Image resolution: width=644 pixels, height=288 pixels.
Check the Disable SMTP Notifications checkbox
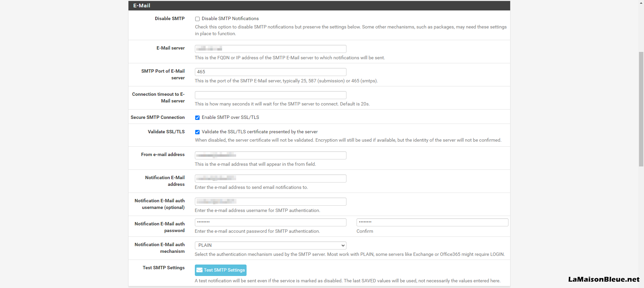pos(198,19)
